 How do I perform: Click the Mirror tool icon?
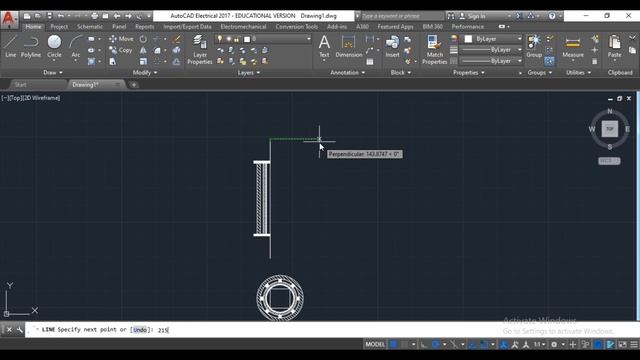point(143,50)
